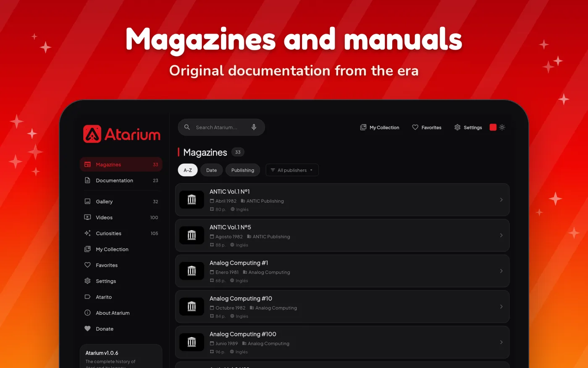
Task: Open Gallery in the sidebar
Action: click(x=121, y=201)
